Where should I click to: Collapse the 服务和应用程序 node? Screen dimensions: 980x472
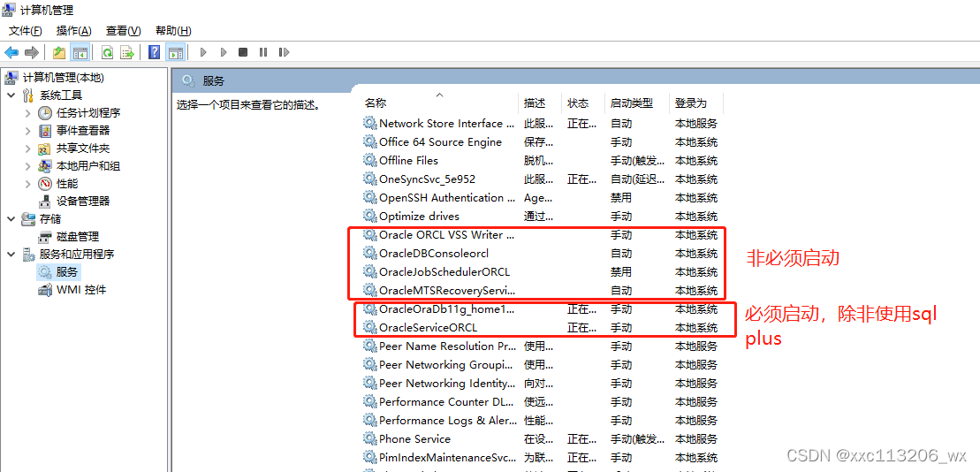(11, 255)
